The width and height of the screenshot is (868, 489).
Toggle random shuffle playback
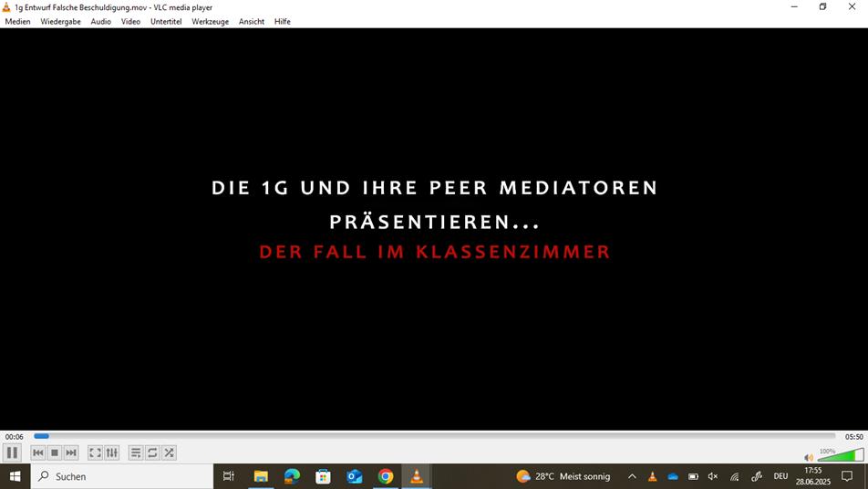(x=169, y=453)
